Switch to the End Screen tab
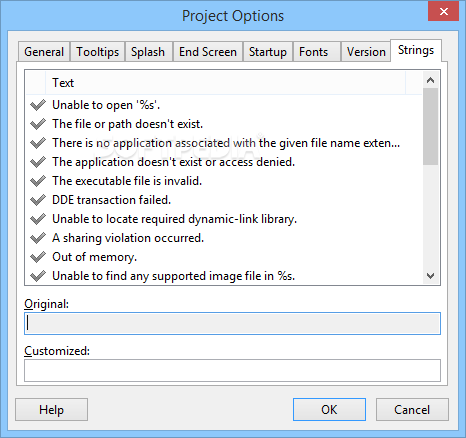466x438 pixels. (208, 52)
